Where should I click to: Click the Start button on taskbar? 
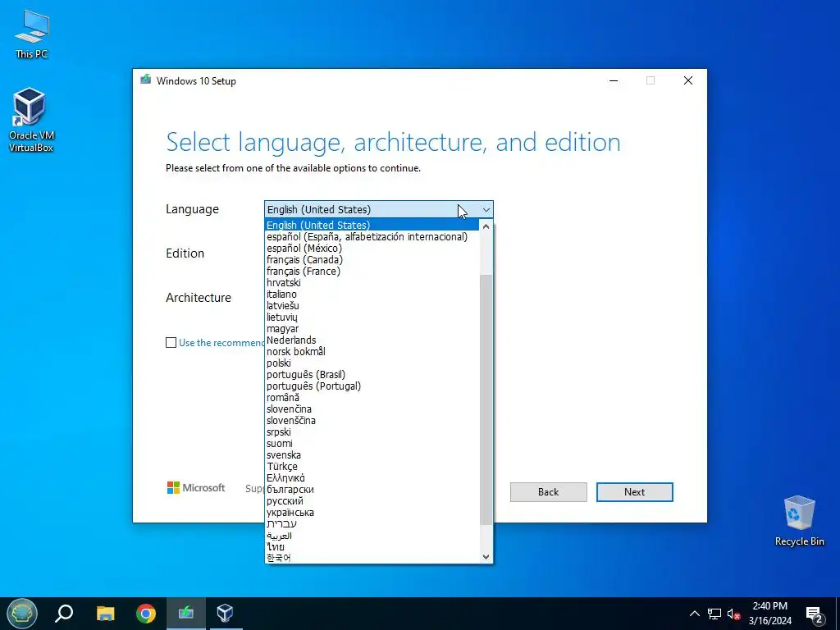22,613
